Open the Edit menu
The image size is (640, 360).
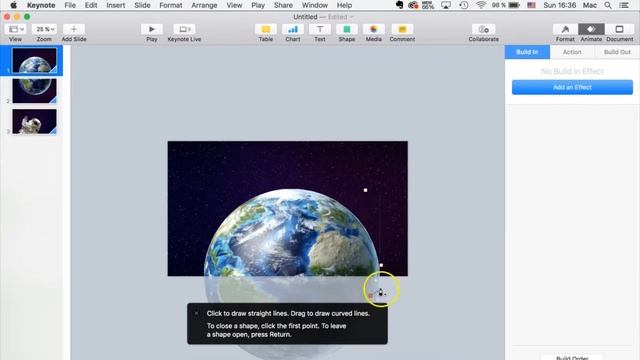[91, 5]
